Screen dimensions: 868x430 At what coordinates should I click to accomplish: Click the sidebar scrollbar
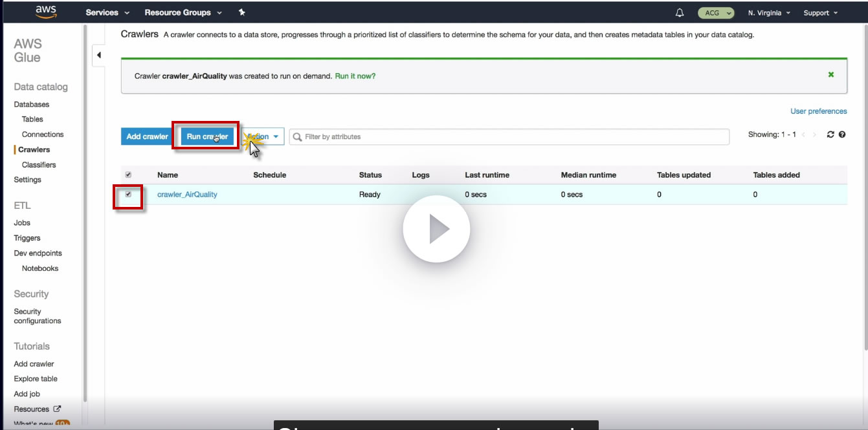pyautogui.click(x=85, y=213)
